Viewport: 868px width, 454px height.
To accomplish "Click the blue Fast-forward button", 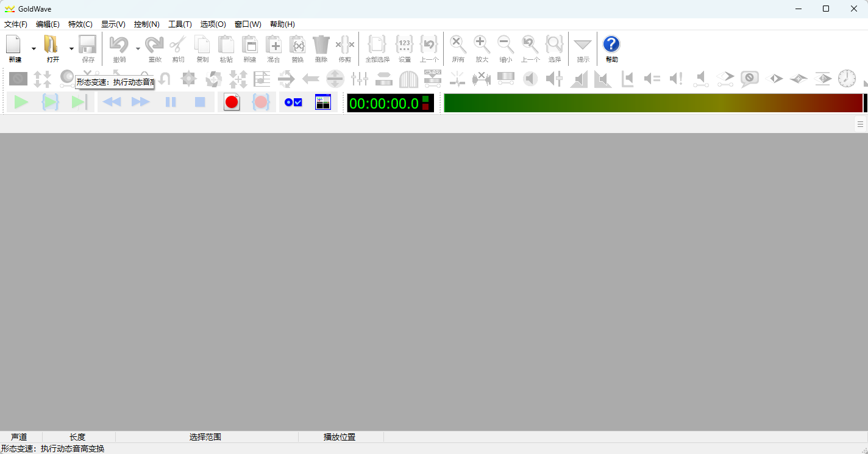I will tap(141, 103).
